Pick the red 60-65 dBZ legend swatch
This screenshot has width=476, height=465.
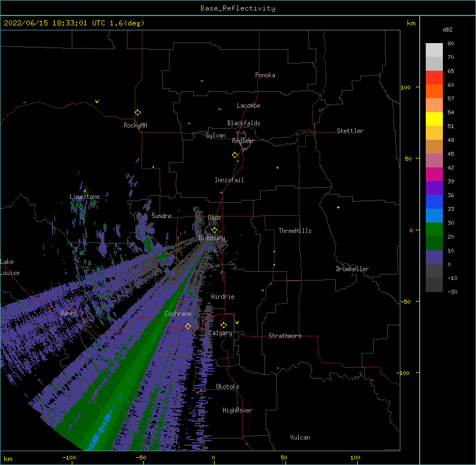pos(434,78)
